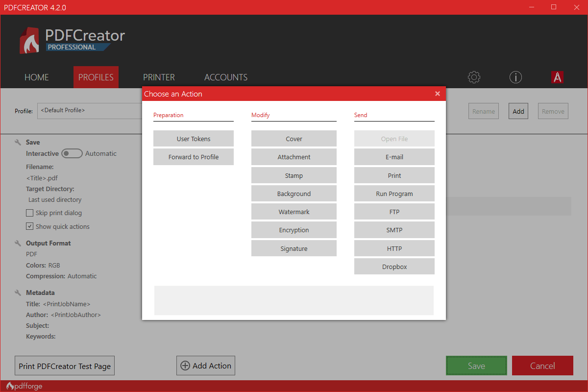Image resolution: width=588 pixels, height=392 pixels.
Task: Select the FTP send action
Action: 394,212
